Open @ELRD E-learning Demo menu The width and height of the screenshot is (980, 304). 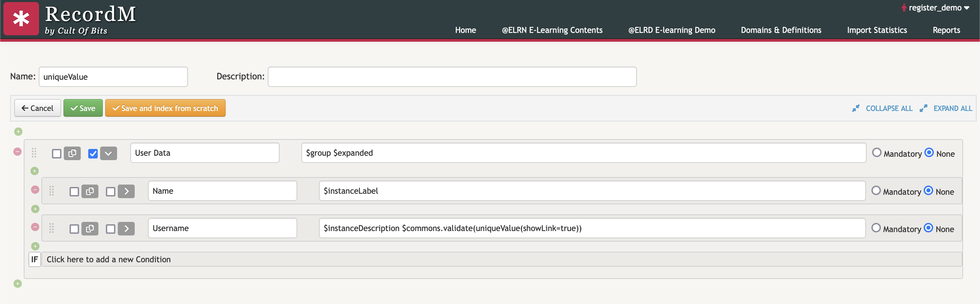tap(672, 30)
